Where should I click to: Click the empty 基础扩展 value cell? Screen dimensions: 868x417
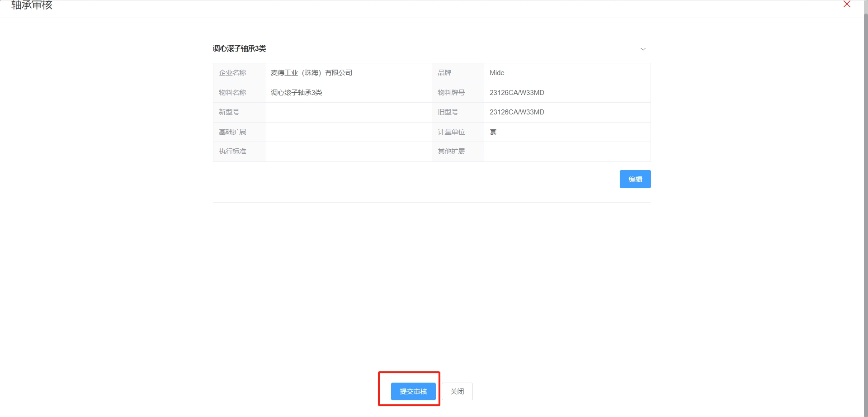[348, 132]
